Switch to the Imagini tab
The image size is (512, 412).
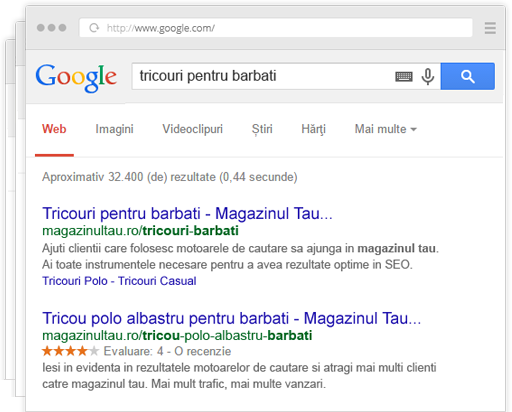pos(114,129)
